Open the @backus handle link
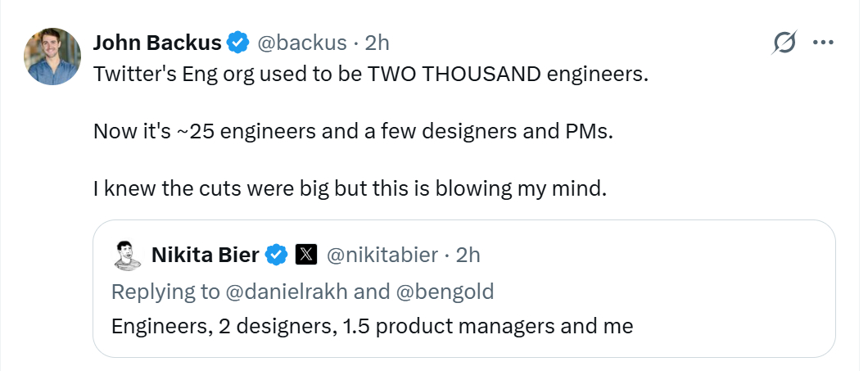This screenshot has height=371, width=868. tap(304, 42)
